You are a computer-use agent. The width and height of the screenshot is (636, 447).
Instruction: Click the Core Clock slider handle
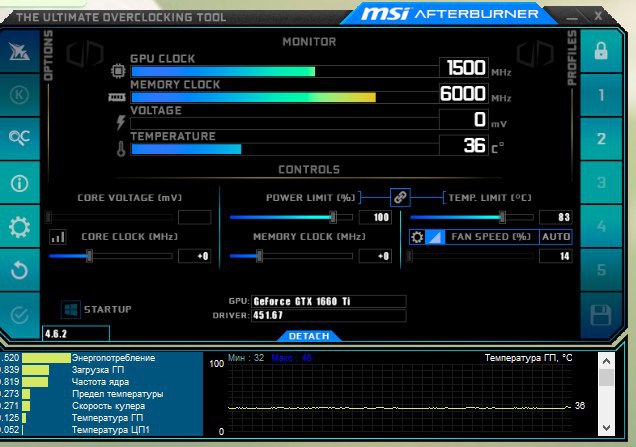point(89,256)
